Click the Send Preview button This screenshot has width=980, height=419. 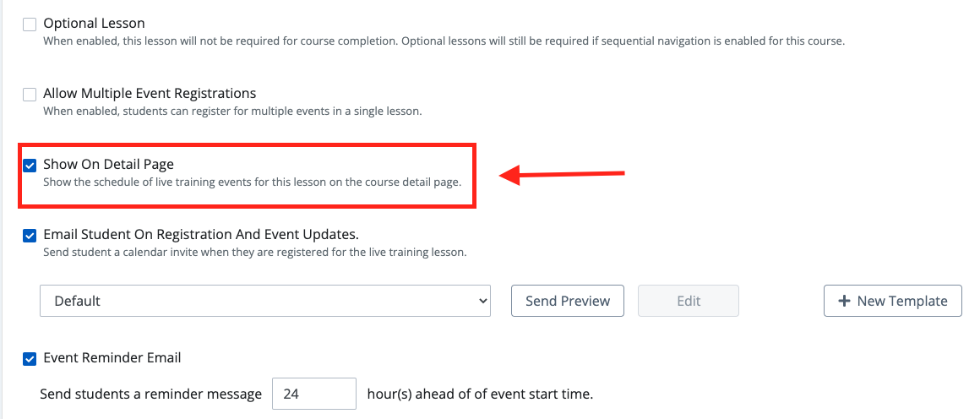pos(568,301)
